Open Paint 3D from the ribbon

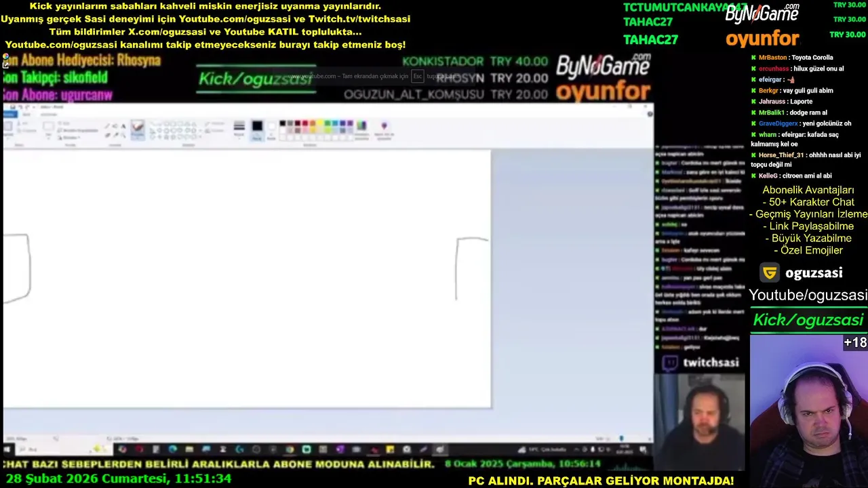coord(384,129)
